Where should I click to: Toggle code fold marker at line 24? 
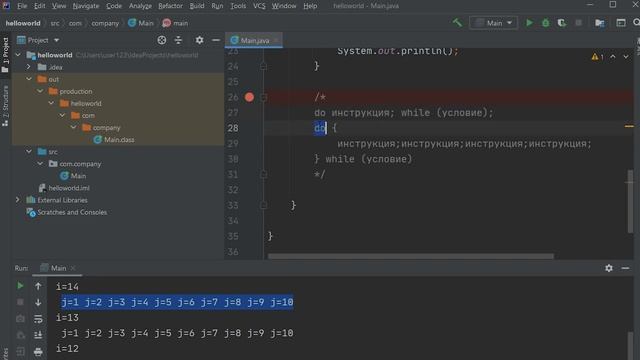tap(264, 66)
